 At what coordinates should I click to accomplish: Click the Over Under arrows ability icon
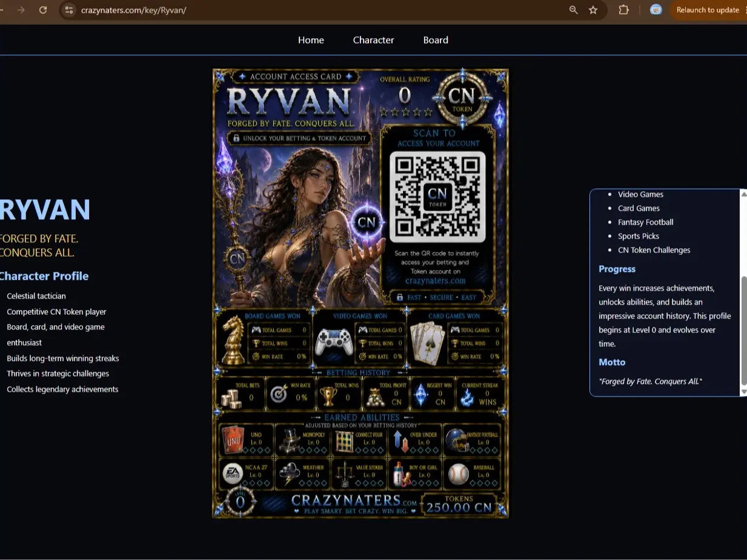(x=400, y=441)
